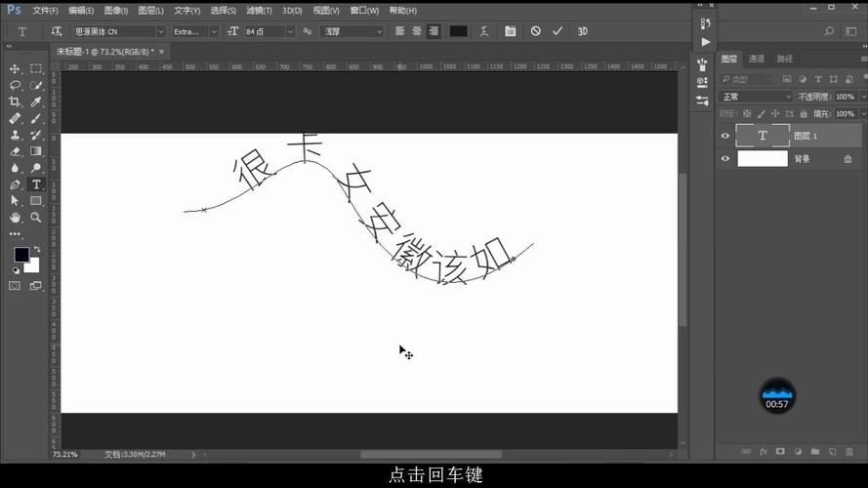The width and height of the screenshot is (868, 488).
Task: Select the Move tool
Action: [x=15, y=68]
